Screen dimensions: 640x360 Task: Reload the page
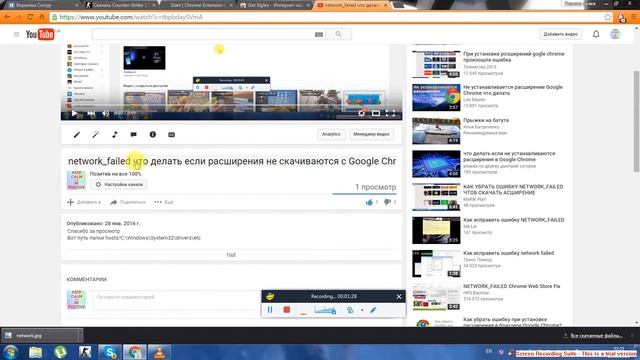pos(30,17)
